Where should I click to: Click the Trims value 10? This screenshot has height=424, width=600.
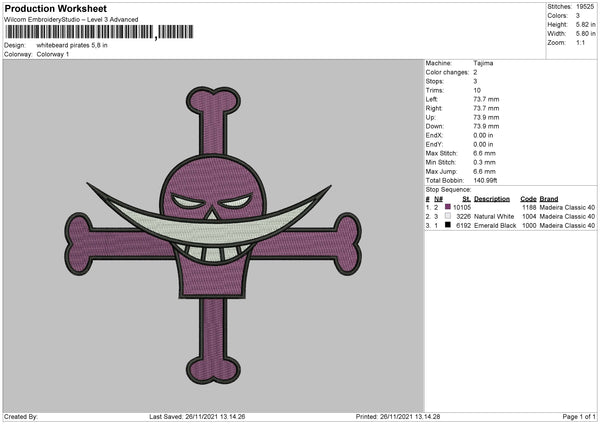[477, 90]
